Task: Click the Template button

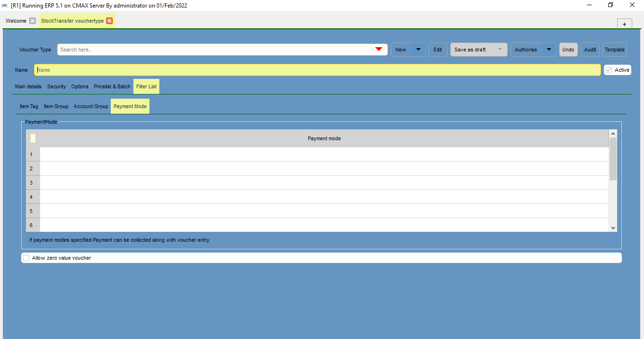Action: (614, 49)
